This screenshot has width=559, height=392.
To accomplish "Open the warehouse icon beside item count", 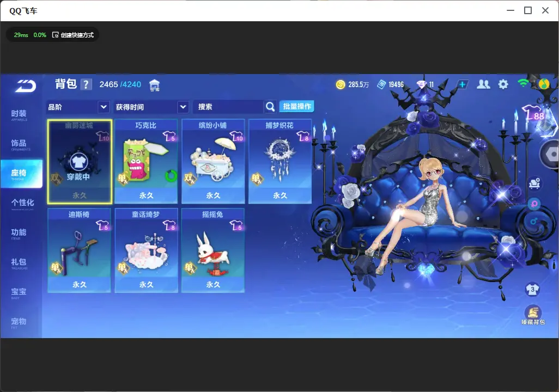I will (x=154, y=85).
